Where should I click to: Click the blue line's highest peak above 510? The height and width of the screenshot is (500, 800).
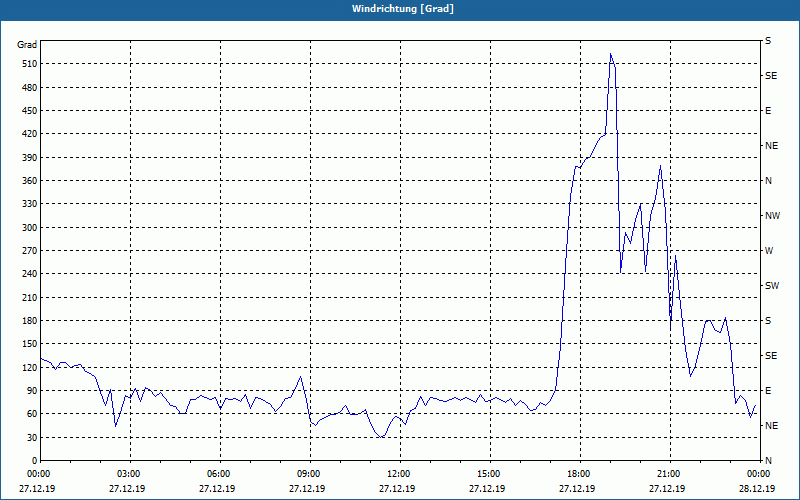pyautogui.click(x=610, y=54)
